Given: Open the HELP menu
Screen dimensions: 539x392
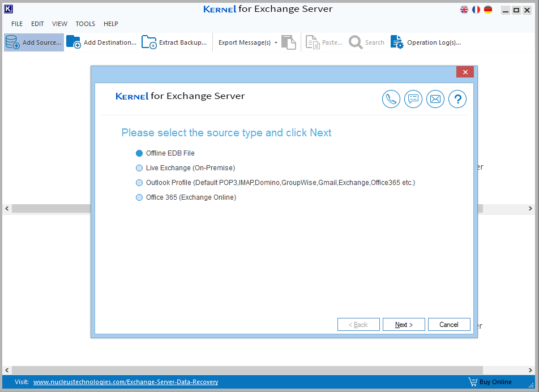Looking at the screenshot, I should click(x=111, y=24).
